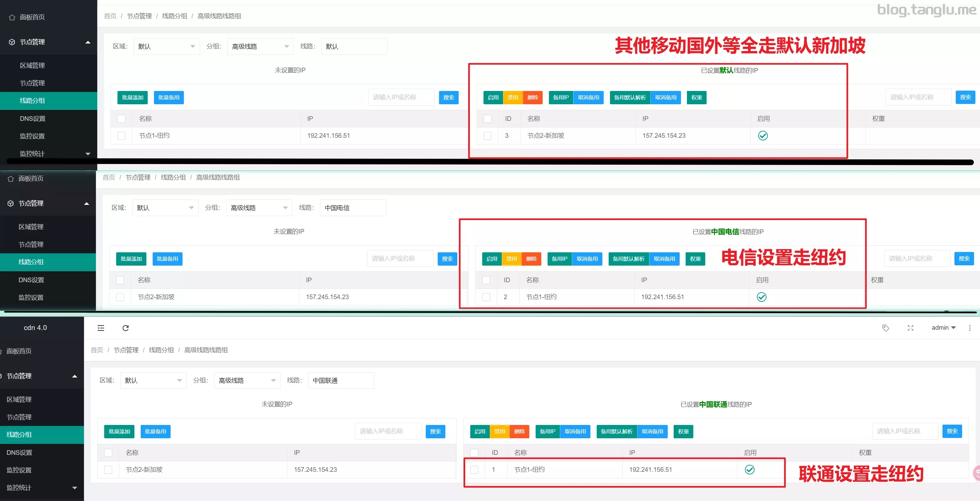This screenshot has height=501, width=980.
Task: Click 批量添加 button in top panel
Action: pos(132,98)
